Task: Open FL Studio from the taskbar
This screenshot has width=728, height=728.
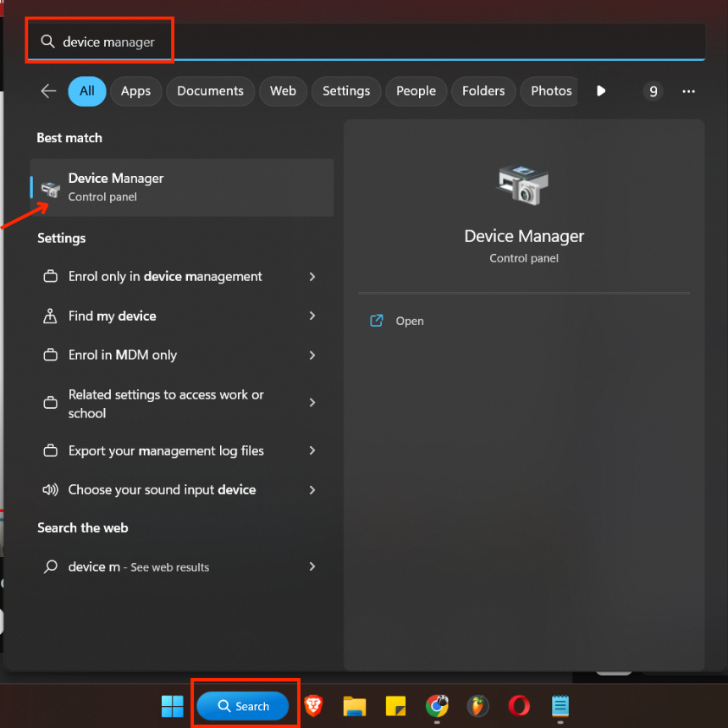Action: click(477, 706)
